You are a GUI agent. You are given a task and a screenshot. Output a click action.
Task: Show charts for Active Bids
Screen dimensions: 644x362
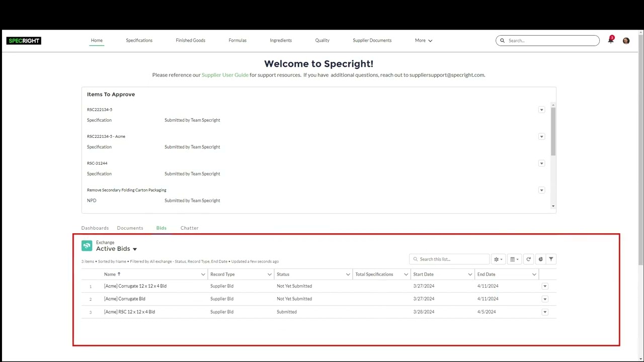(540, 259)
